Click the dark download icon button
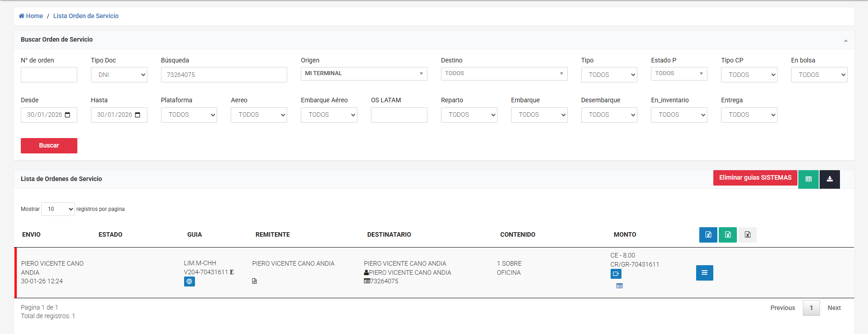Screen dimensions: 868x334 pyautogui.click(x=830, y=179)
